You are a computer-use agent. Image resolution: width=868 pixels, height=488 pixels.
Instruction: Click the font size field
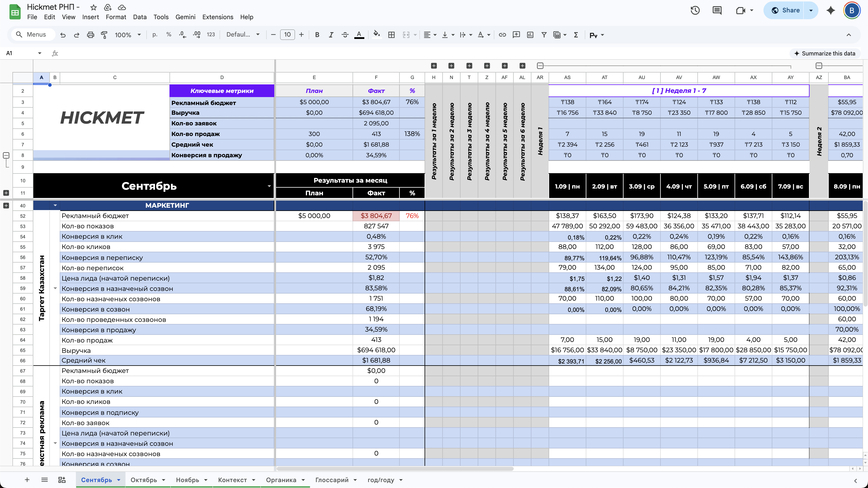(x=287, y=35)
